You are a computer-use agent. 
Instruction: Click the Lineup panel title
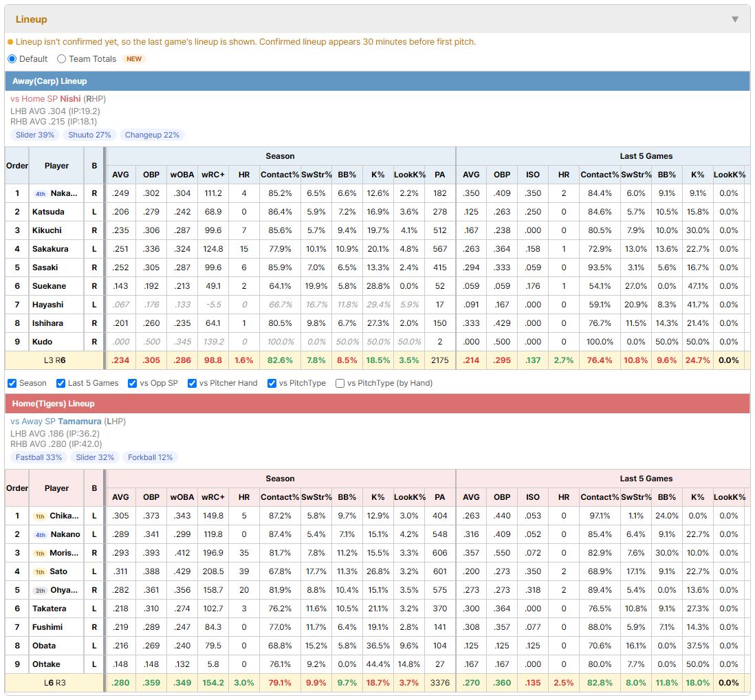pyautogui.click(x=32, y=19)
